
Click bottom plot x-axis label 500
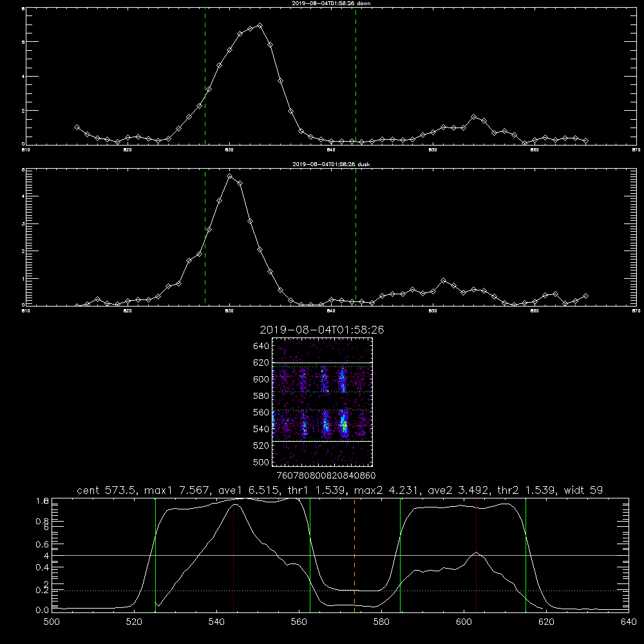point(52,622)
